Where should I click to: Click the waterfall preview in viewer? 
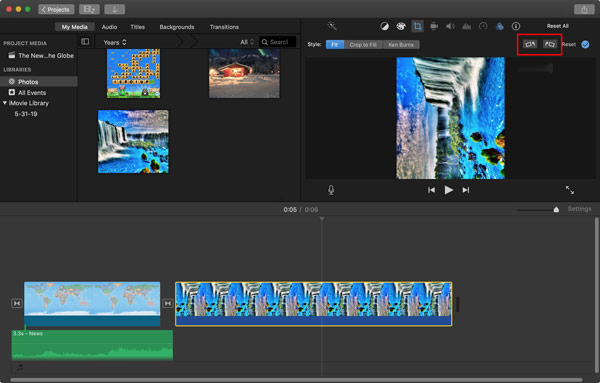coord(450,118)
